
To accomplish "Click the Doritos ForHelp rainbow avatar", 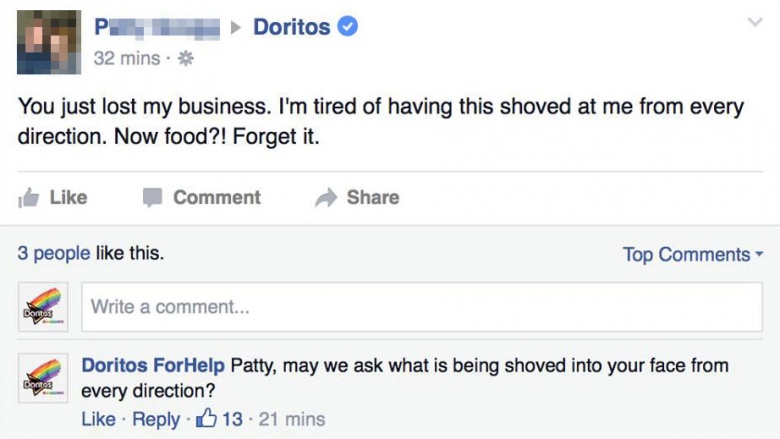I will 43,378.
